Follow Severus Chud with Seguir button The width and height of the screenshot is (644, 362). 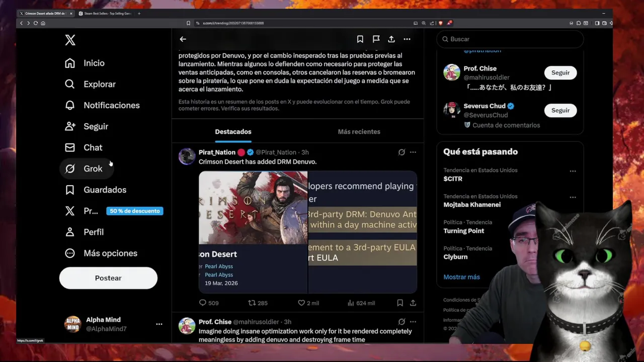[x=560, y=110]
